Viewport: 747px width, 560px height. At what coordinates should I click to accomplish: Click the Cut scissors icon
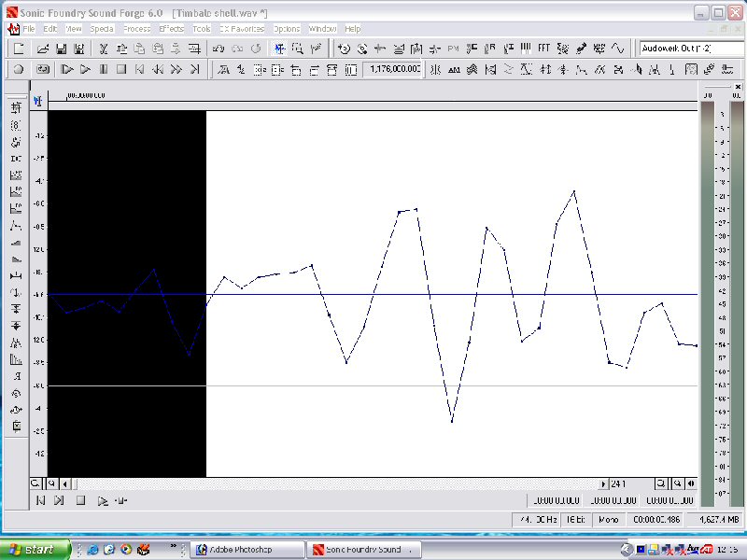pyautogui.click(x=104, y=49)
